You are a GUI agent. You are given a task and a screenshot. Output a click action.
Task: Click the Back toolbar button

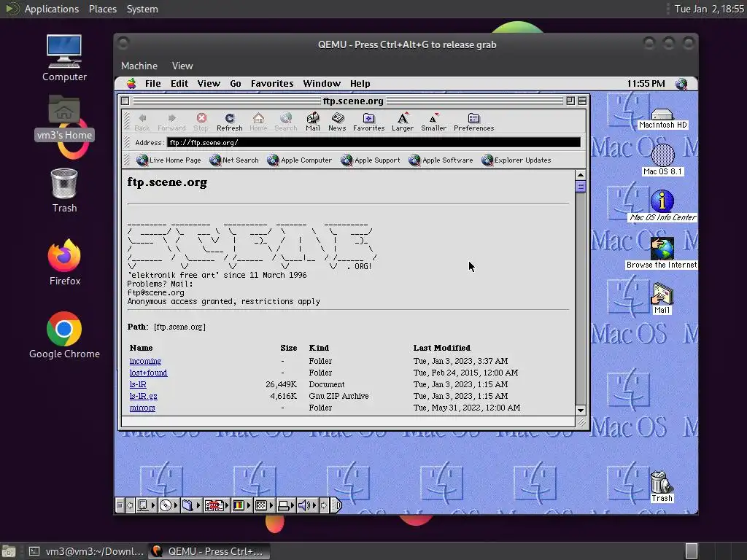point(142,122)
